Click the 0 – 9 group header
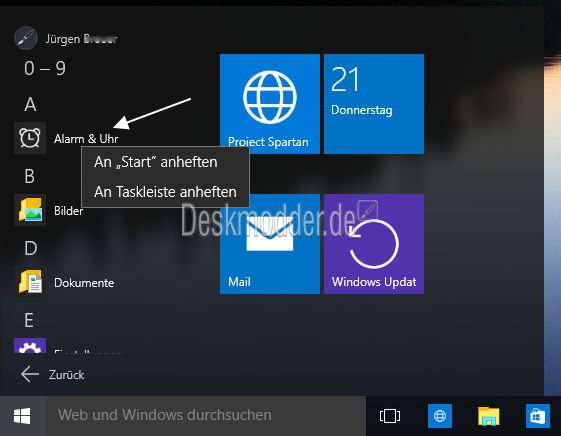The width and height of the screenshot is (561, 436). coord(45,68)
